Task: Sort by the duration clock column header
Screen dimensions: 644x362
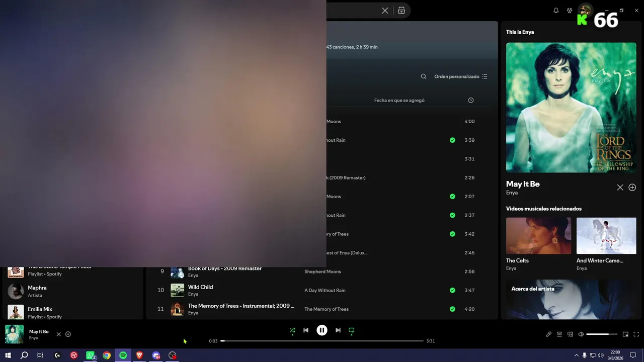Action: pyautogui.click(x=471, y=101)
